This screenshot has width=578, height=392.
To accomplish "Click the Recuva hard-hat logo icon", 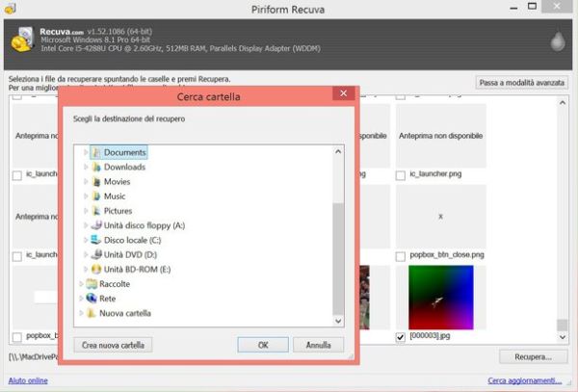I will [23, 39].
